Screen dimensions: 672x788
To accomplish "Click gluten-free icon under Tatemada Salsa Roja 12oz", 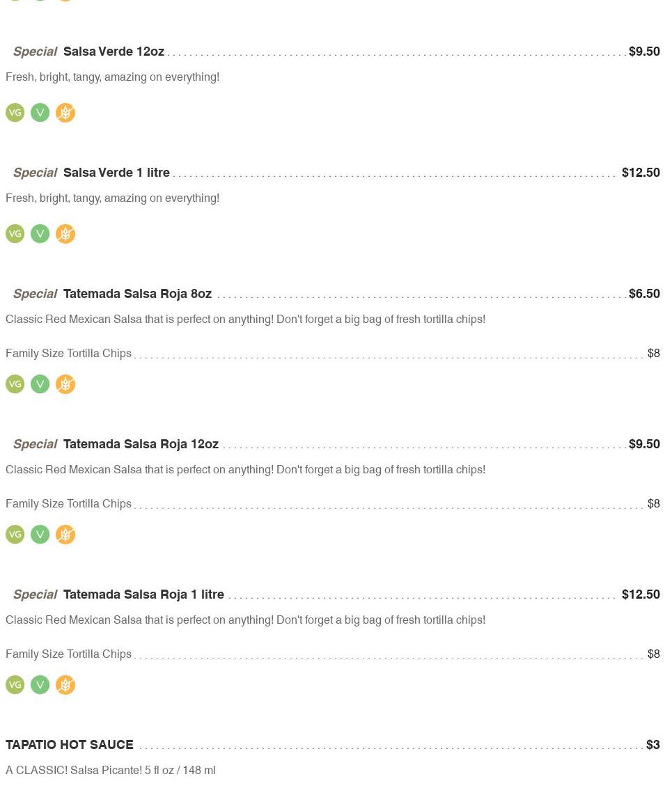I will tap(65, 535).
